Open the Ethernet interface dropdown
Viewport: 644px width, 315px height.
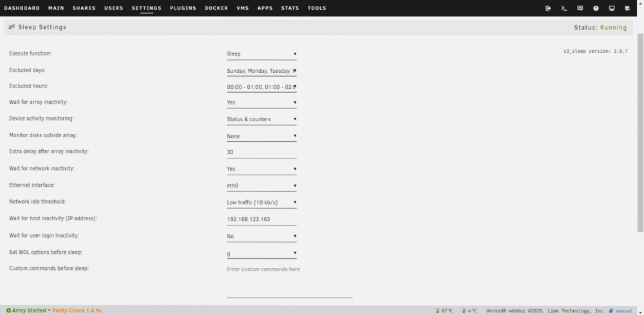pyautogui.click(x=261, y=186)
